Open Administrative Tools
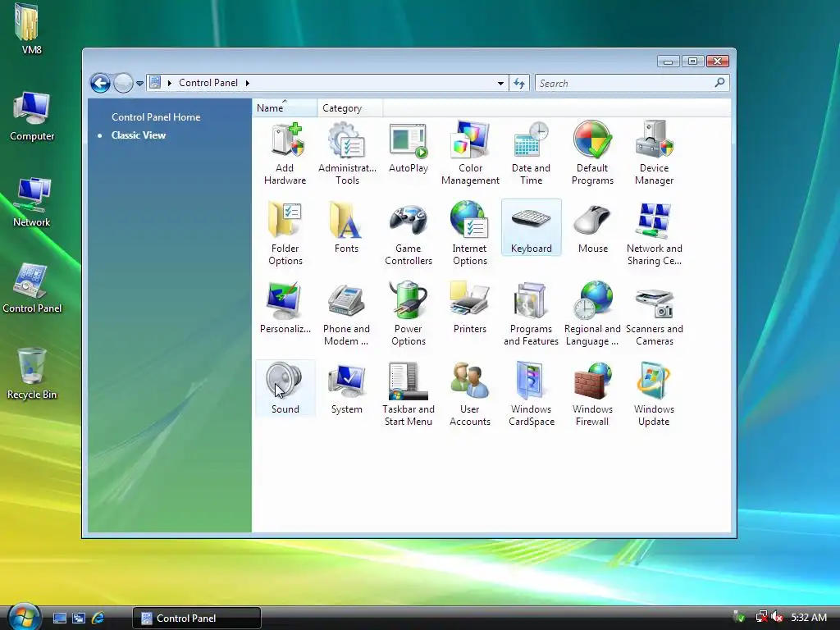This screenshot has height=630, width=840. [x=347, y=153]
